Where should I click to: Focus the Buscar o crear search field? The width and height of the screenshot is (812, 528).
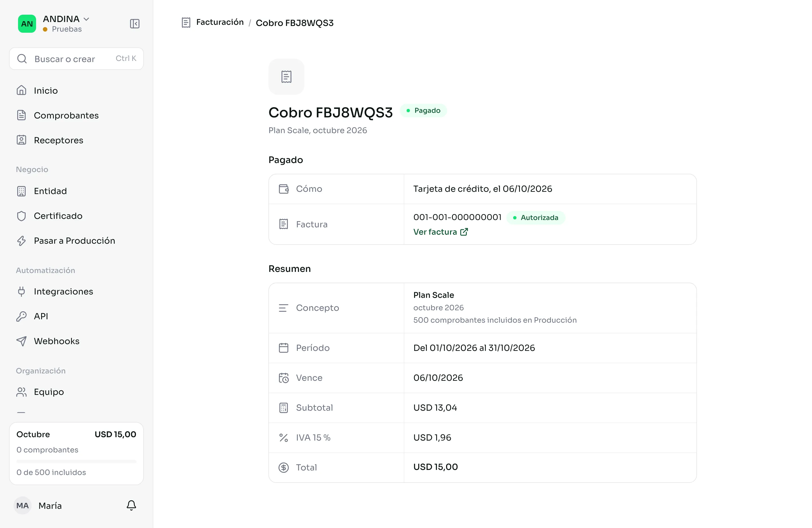[x=76, y=59]
